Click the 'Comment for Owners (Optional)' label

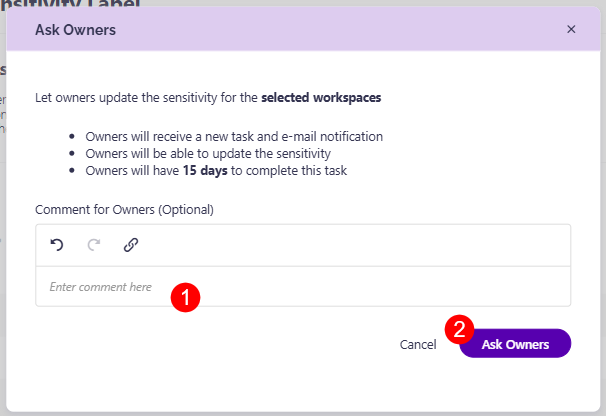pyautogui.click(x=124, y=210)
